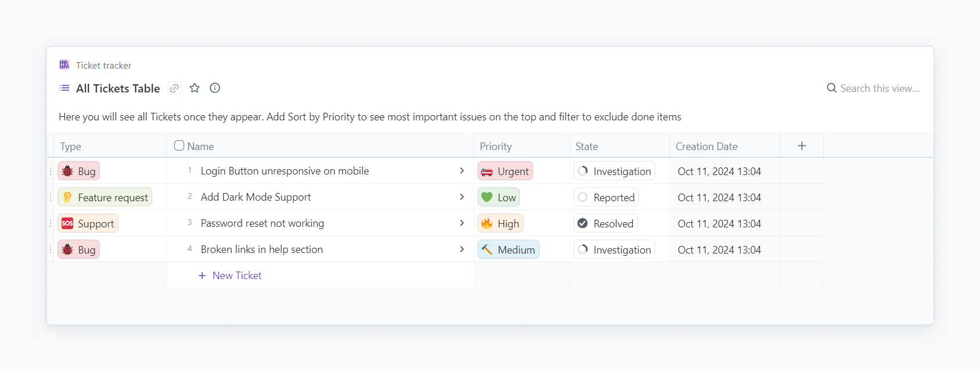Viewport: 980px width, 371px height.
Task: Click the copy link icon beside All Tickets Table
Action: click(x=174, y=88)
